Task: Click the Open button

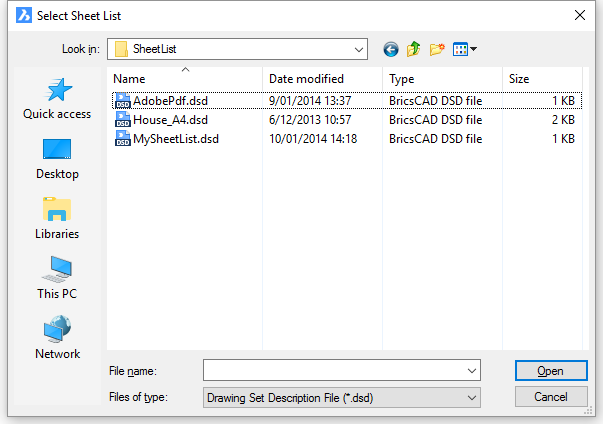Action: click(551, 371)
